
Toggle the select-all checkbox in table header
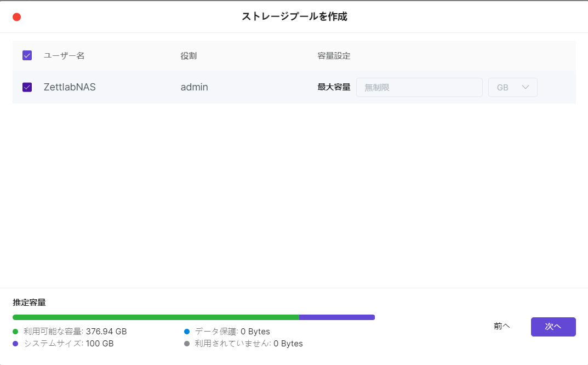(x=27, y=55)
